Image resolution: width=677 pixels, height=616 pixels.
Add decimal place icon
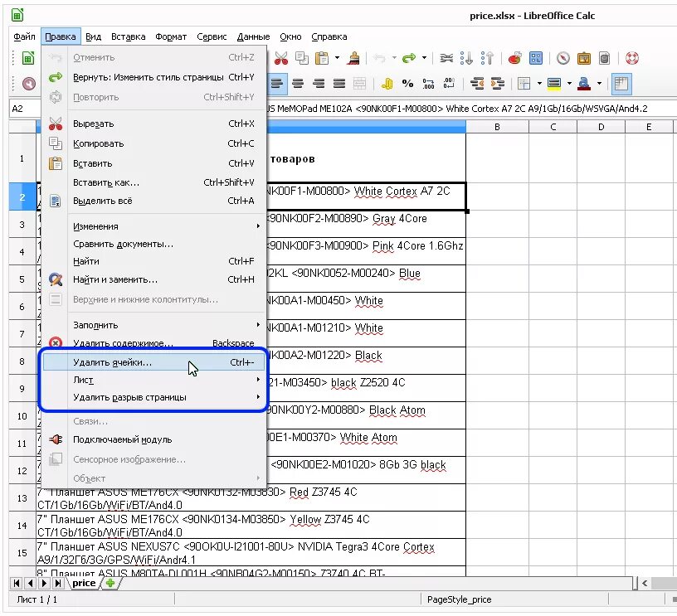(428, 84)
